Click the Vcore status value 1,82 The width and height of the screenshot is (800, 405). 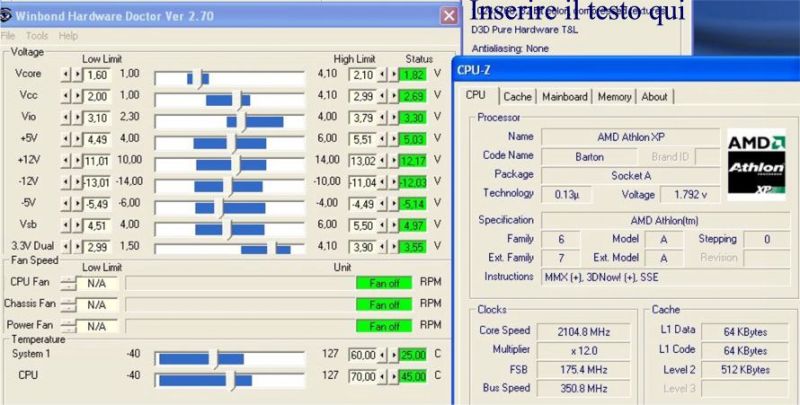click(412, 75)
